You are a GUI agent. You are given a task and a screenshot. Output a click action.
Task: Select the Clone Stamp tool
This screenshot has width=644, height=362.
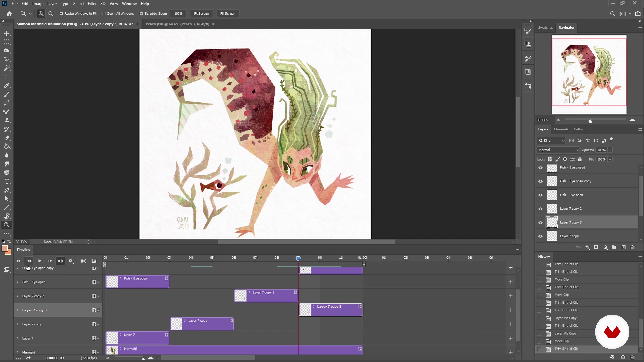7,120
